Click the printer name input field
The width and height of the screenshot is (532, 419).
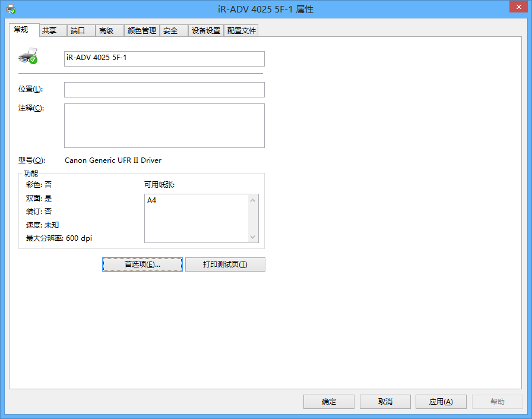[164, 59]
